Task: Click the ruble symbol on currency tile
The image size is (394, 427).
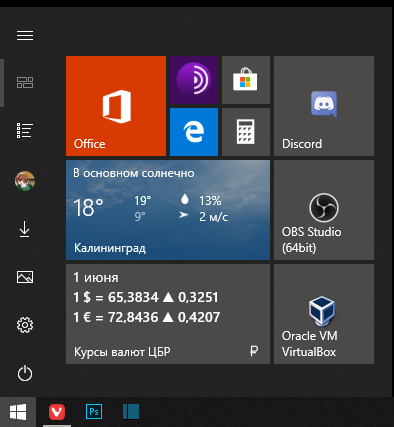Action: [254, 351]
